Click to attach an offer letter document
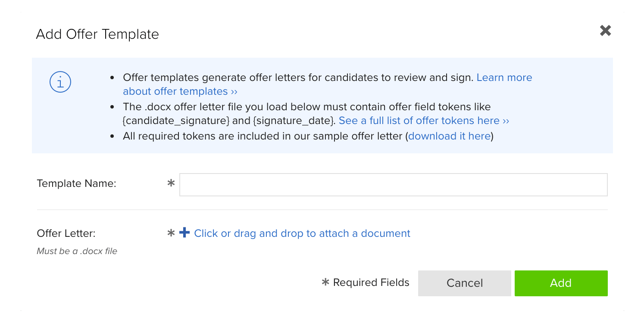644x329 pixels. 302,233
